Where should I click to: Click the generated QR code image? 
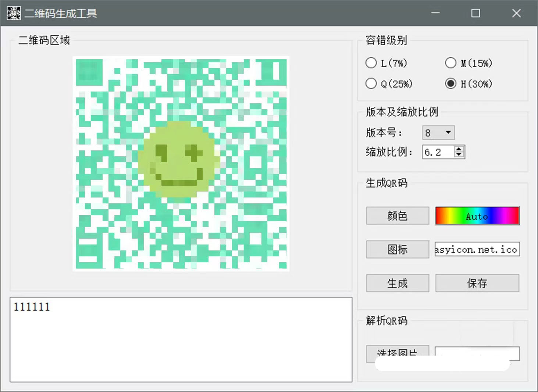coord(181,164)
